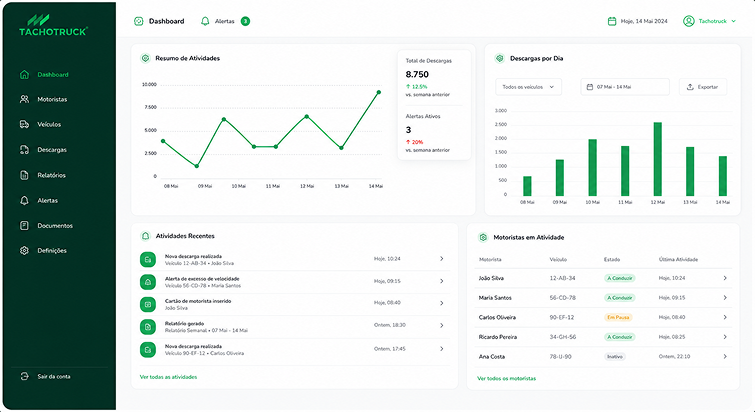Viewport: 755px width, 412px height.
Task: Expand the Relatório gerado row chevron
Action: pyautogui.click(x=442, y=325)
